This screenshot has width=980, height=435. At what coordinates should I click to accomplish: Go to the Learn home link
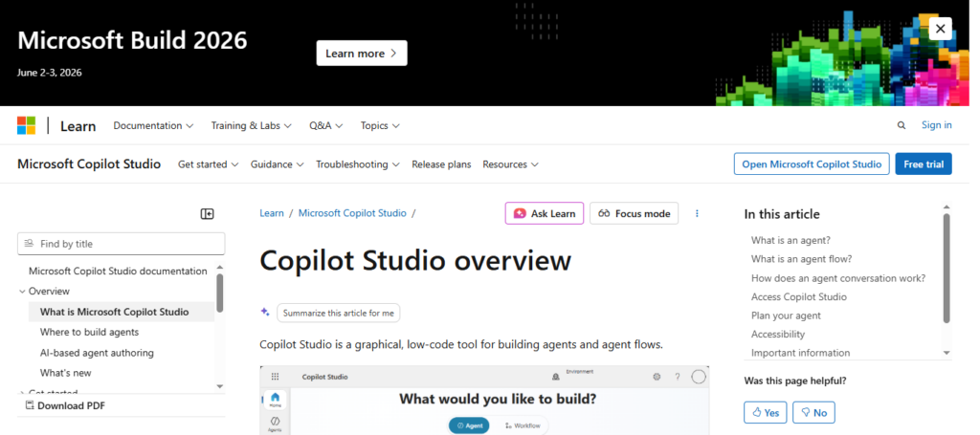(x=78, y=126)
